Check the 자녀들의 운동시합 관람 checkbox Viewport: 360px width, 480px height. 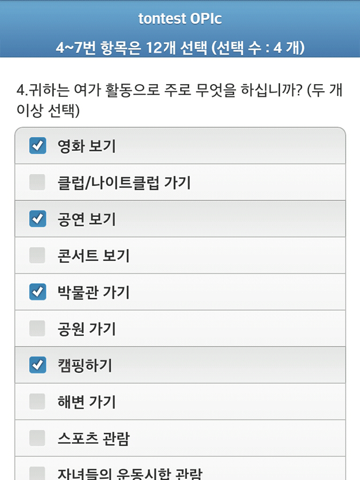click(x=37, y=473)
